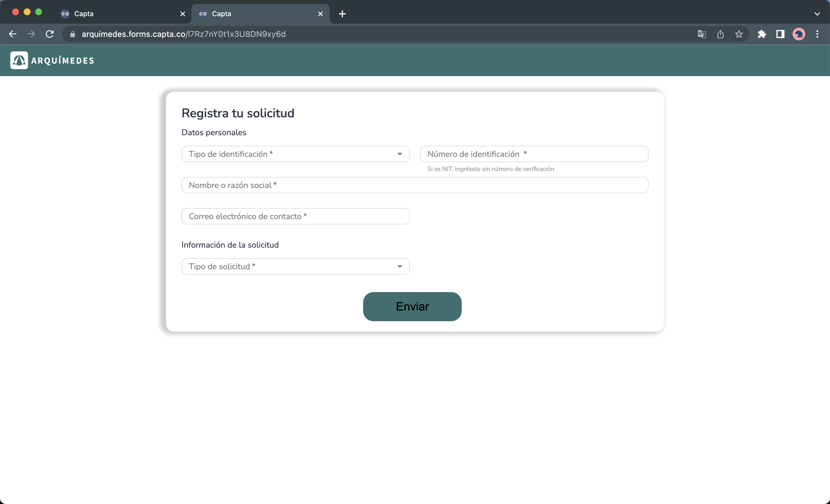Viewport: 830px width, 504px height.
Task: Click the site security padlock icon
Action: pos(72,34)
